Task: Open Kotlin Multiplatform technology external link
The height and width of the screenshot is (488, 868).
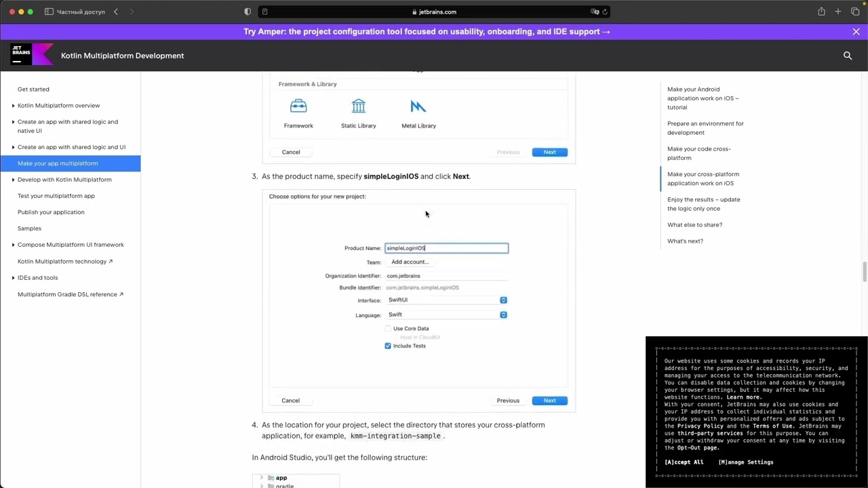Action: [65, 262]
